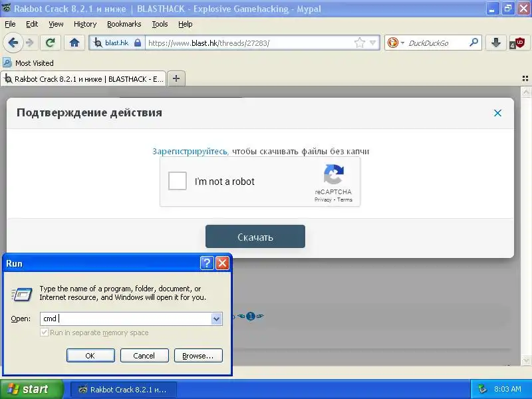This screenshot has height=399, width=532.
Task: Click the list all tabs grid icon
Action: coord(525,78)
